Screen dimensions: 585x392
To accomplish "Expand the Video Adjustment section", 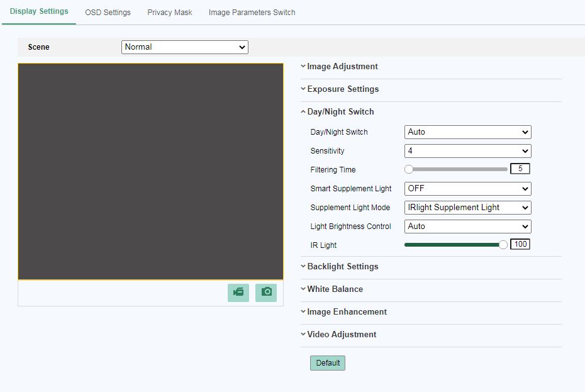I will pos(342,335).
